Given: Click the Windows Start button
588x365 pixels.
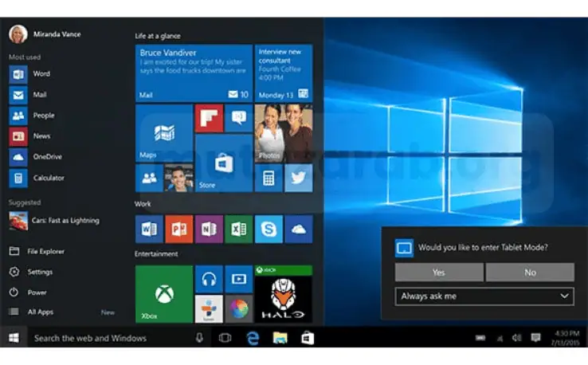Looking at the screenshot, I should click(x=14, y=338).
